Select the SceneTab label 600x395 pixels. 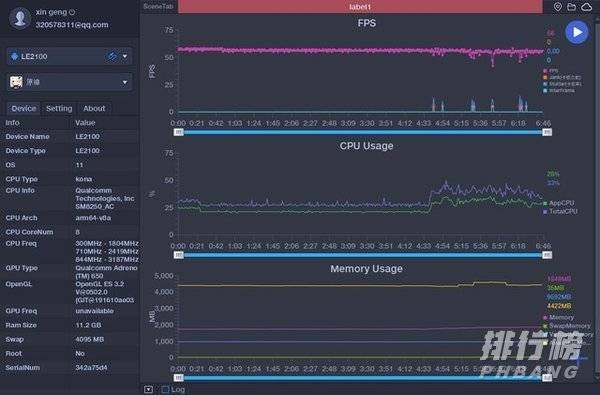coord(158,7)
